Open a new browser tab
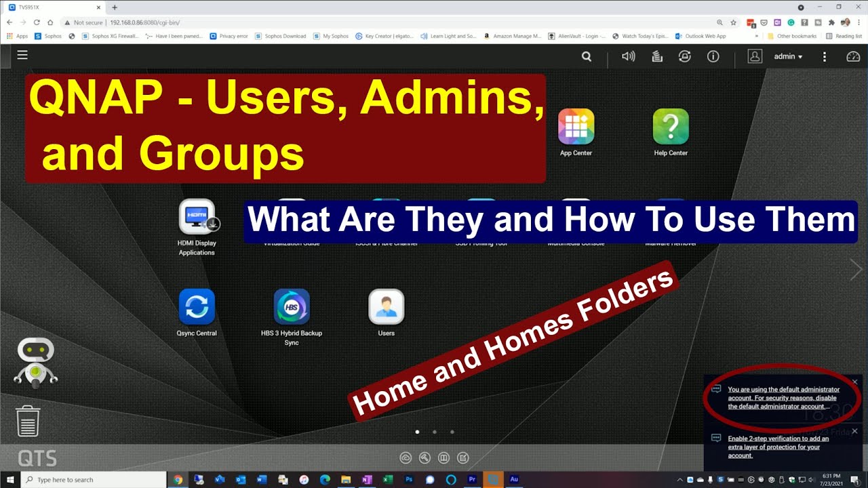The width and height of the screenshot is (868, 488). [115, 7]
